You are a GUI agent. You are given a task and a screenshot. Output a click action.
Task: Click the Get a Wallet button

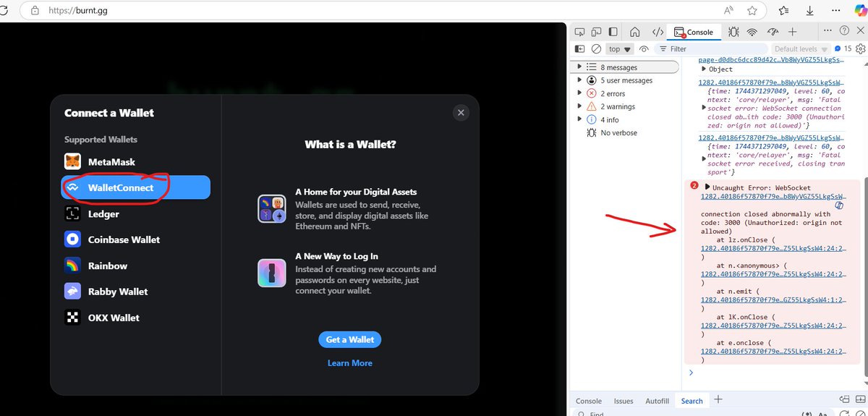tap(350, 339)
